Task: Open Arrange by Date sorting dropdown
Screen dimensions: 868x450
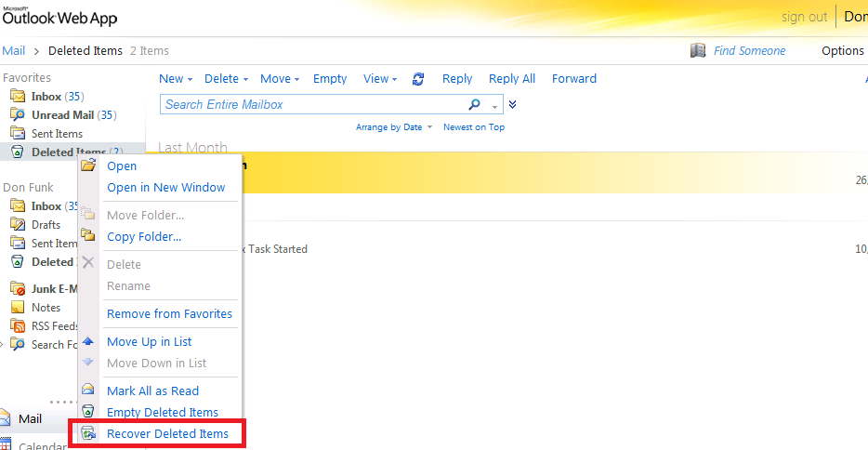Action: 394,127
